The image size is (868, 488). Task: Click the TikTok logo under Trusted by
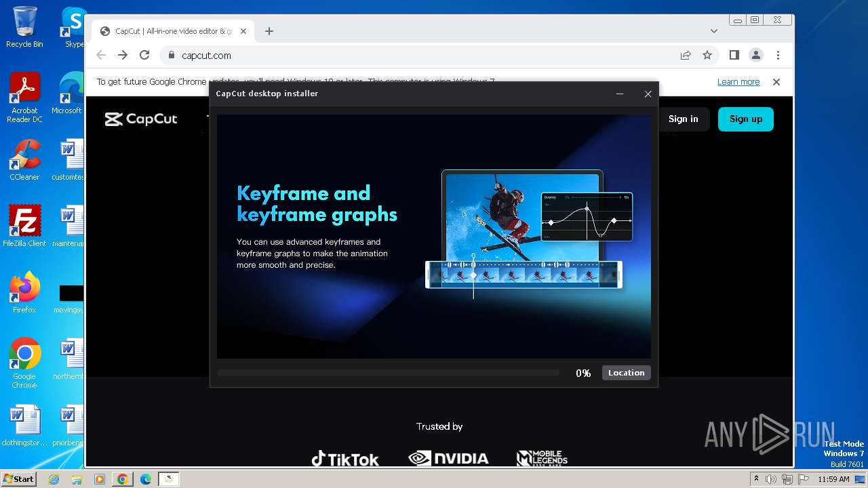point(345,459)
